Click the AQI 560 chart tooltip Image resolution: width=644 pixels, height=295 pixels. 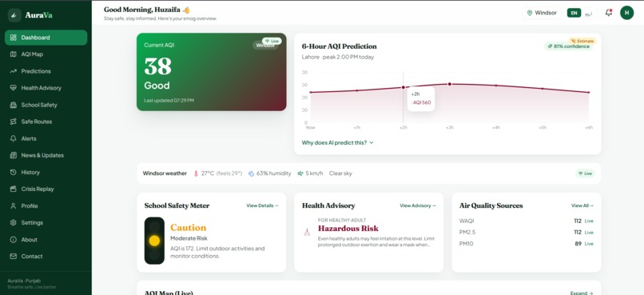pyautogui.click(x=421, y=98)
